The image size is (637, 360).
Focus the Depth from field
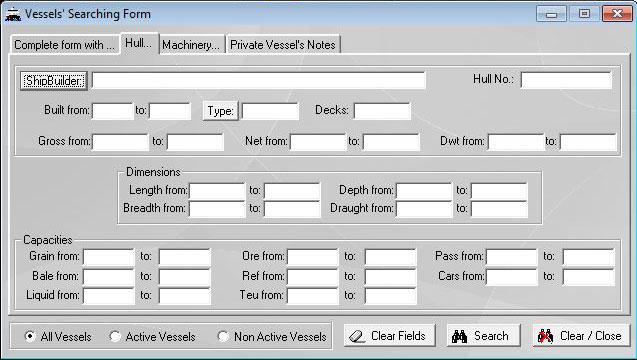tap(424, 191)
